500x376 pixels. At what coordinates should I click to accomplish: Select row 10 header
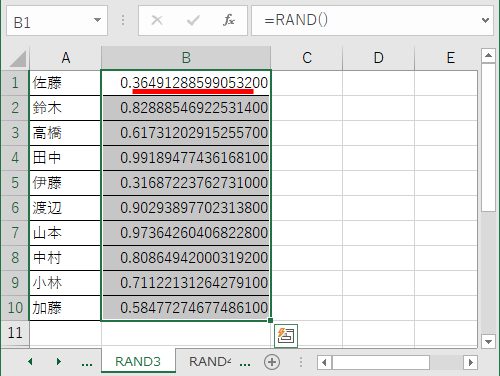(x=15, y=308)
